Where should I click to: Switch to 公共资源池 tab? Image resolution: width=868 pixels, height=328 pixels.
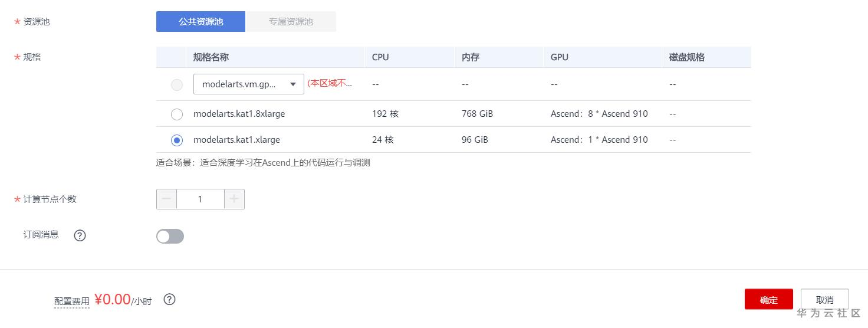(x=200, y=22)
